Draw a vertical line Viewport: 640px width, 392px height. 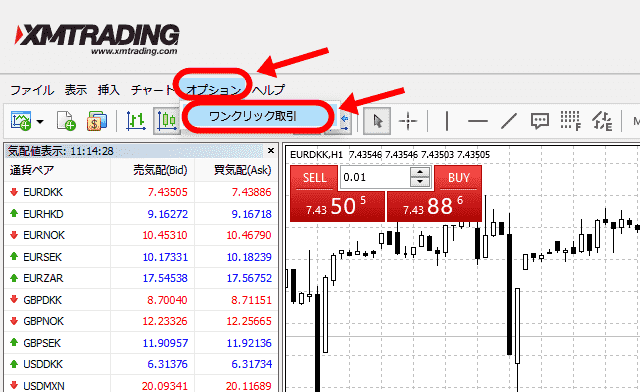coord(447,121)
